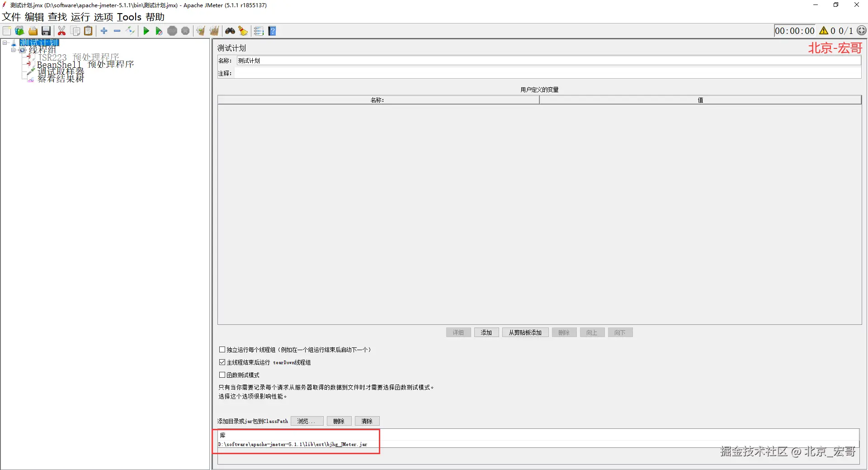
Task: Select 察看结果树 tree node
Action: [x=61, y=79]
